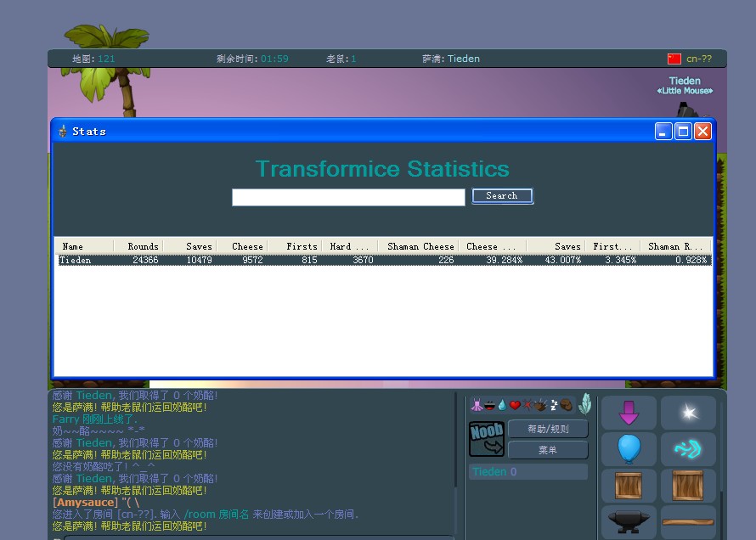756x540 pixels.
Task: Click the brown facepalm emote icon
Action: [x=566, y=405]
